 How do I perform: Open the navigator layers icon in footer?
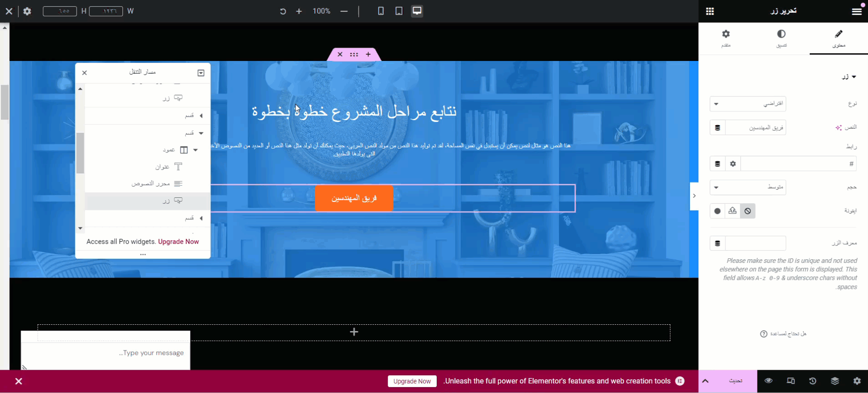tap(835, 381)
